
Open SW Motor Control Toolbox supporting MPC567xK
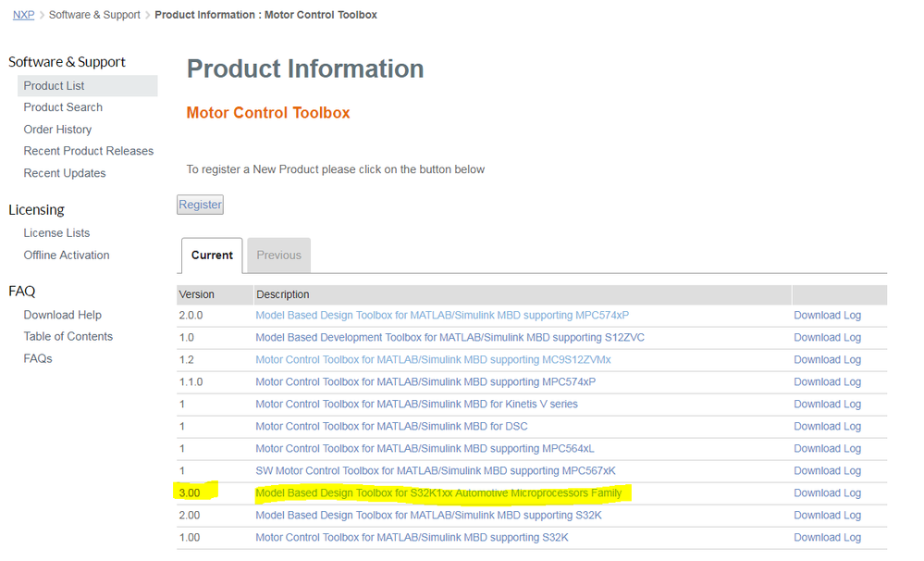click(436, 471)
